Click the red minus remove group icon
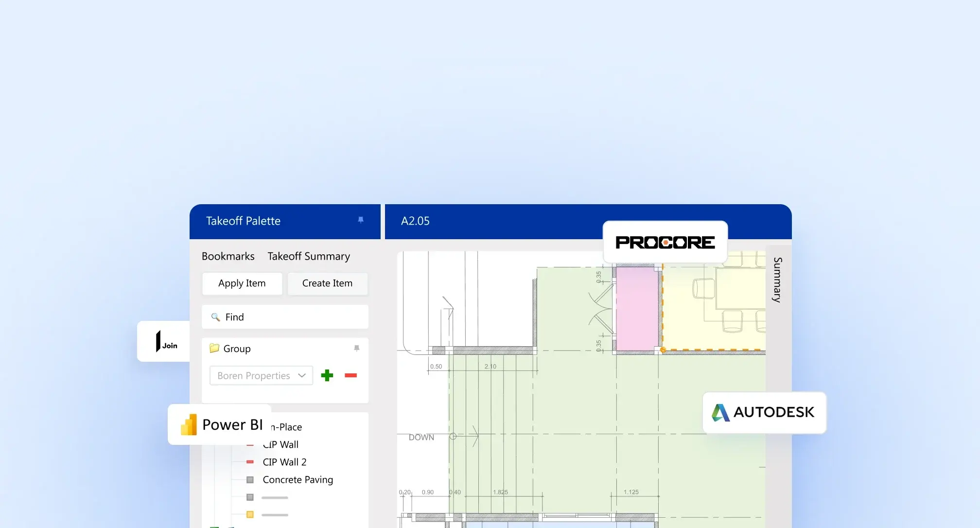This screenshot has height=528, width=980. click(350, 375)
